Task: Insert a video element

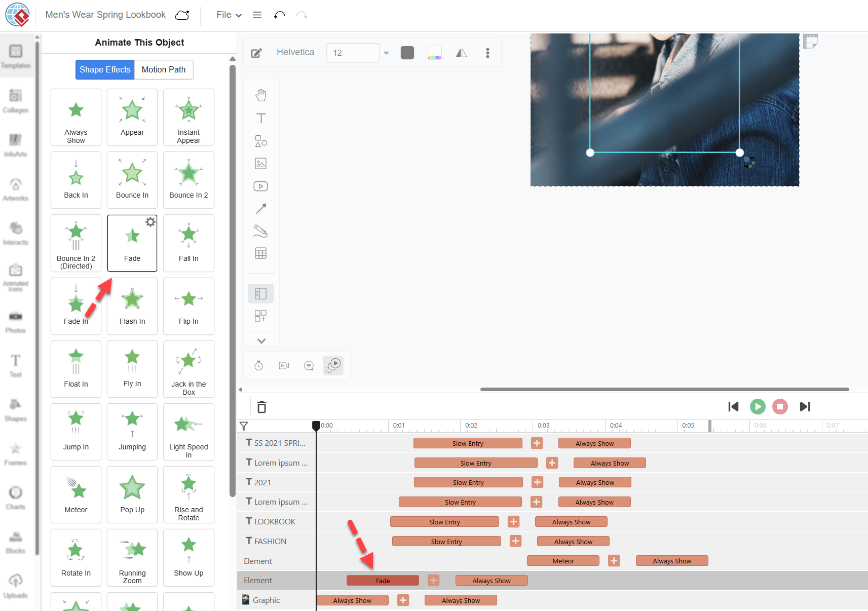Action: [x=261, y=186]
